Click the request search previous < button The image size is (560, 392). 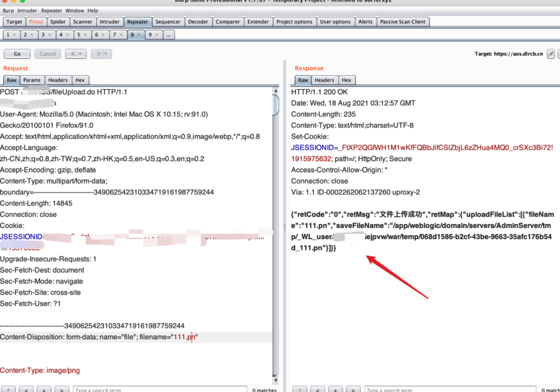pyautogui.click(x=26, y=390)
